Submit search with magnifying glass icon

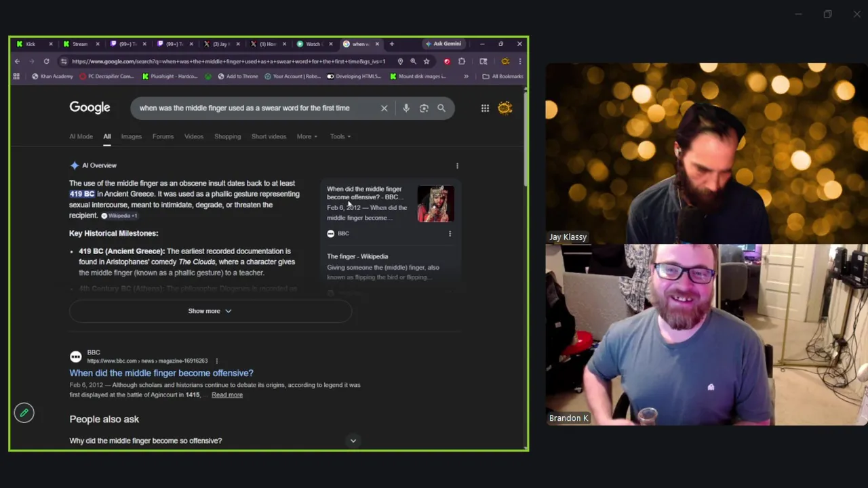pyautogui.click(x=441, y=108)
